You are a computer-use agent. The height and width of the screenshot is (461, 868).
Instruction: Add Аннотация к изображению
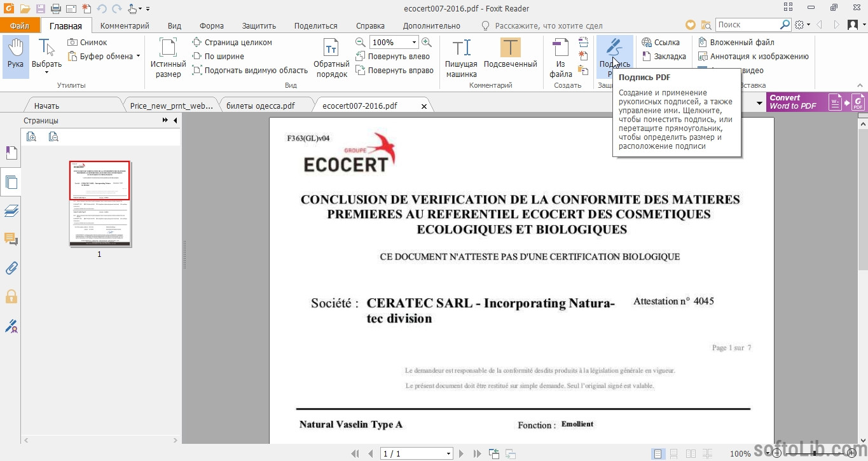point(754,56)
